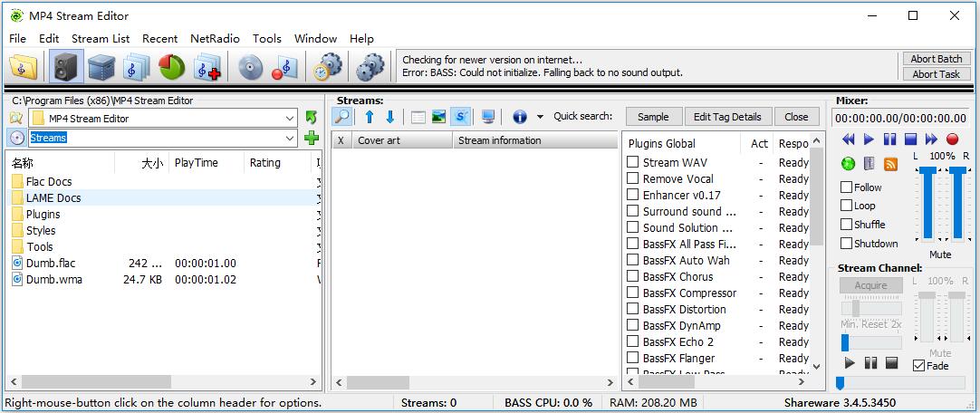Enable the Loop checkbox

click(x=846, y=206)
